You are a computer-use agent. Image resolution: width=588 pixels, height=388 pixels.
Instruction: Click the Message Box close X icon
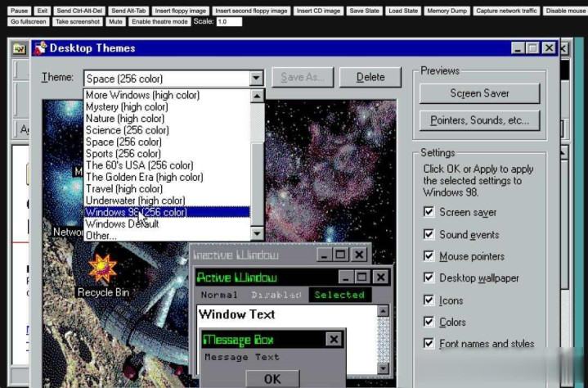[333, 339]
